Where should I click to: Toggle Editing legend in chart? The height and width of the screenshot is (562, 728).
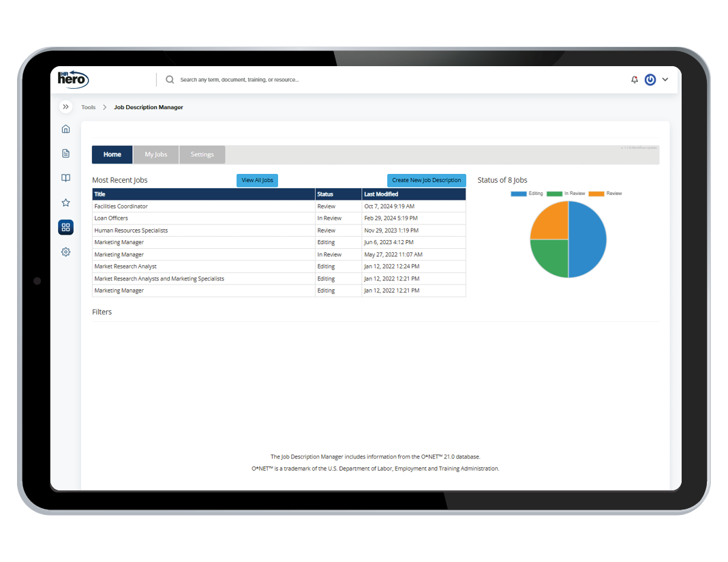click(527, 194)
